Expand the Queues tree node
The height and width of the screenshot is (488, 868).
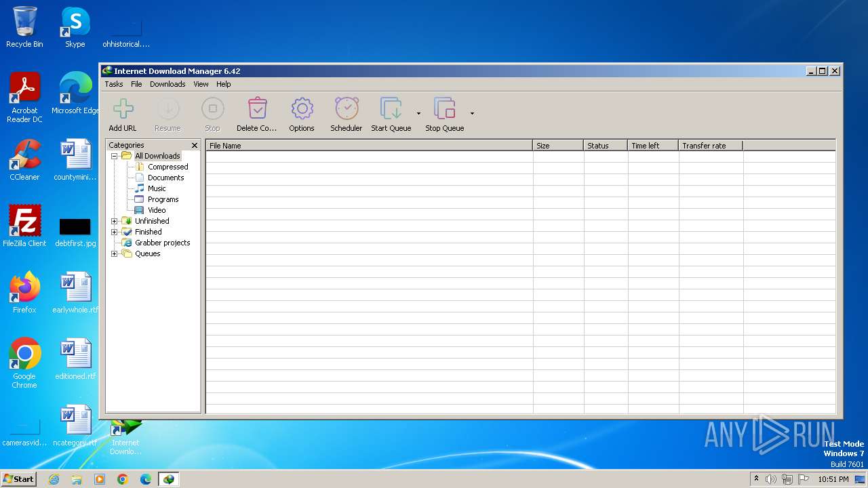114,253
